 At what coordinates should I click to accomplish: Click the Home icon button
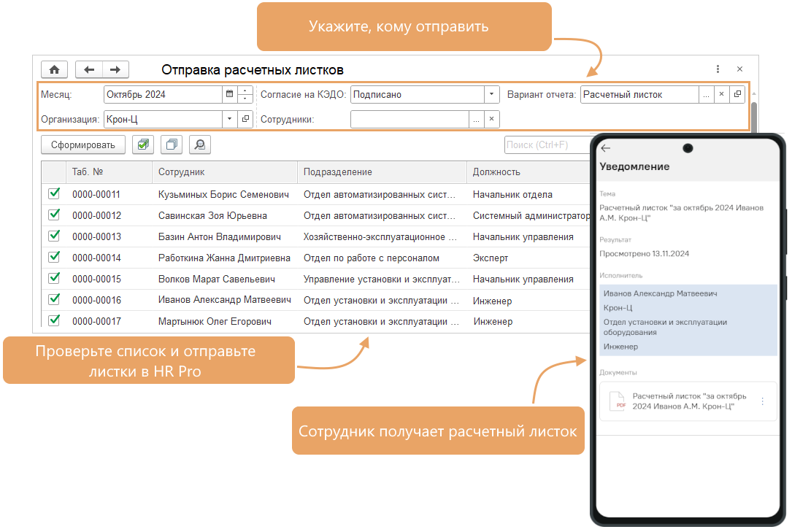point(54,69)
